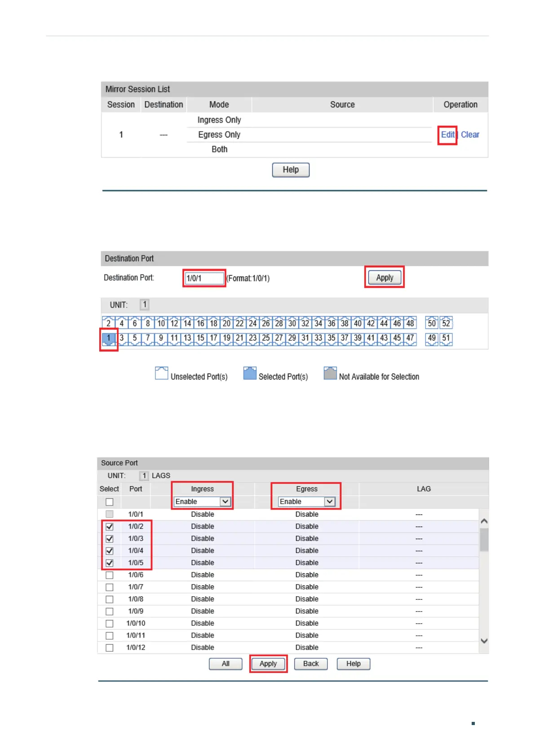Click the scroll down arrow of port list

(484, 641)
